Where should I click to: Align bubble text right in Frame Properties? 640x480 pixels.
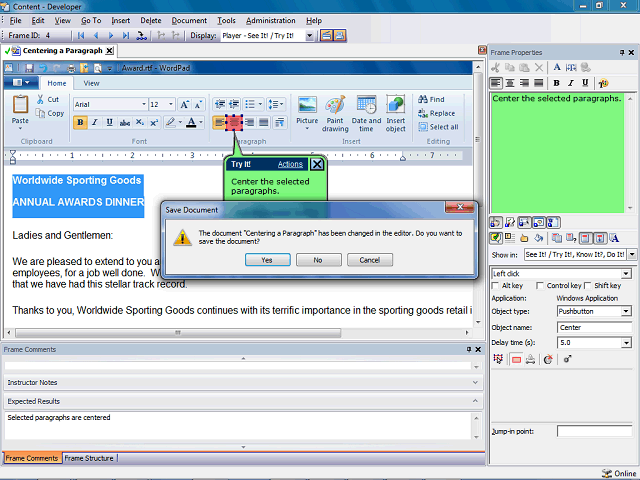[x=524, y=83]
